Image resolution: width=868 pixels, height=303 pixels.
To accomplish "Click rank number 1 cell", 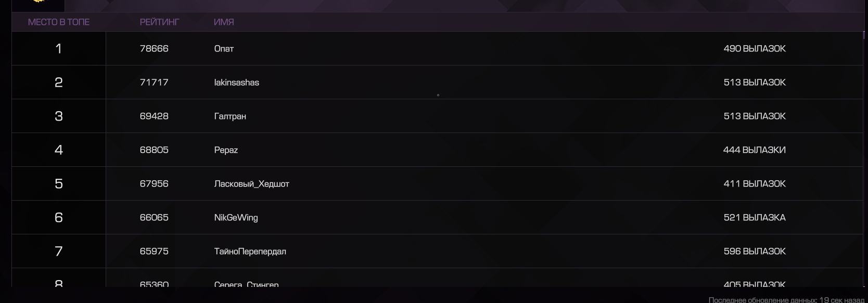I will tap(59, 48).
